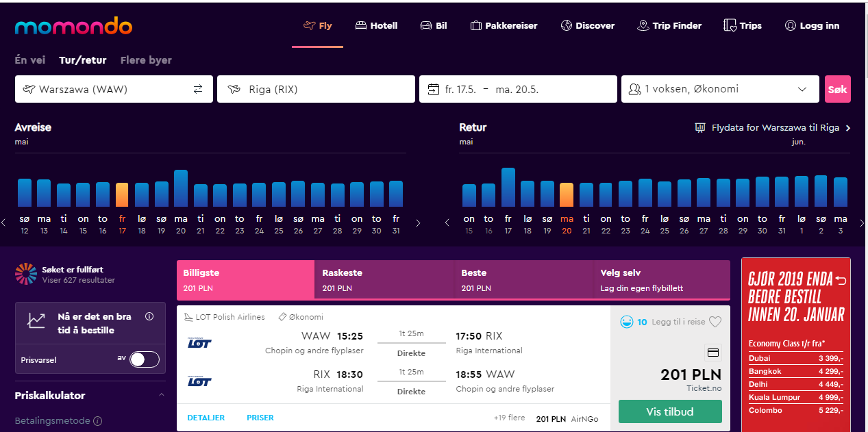The image size is (868, 432).
Task: Open the Bil tab
Action: click(434, 26)
